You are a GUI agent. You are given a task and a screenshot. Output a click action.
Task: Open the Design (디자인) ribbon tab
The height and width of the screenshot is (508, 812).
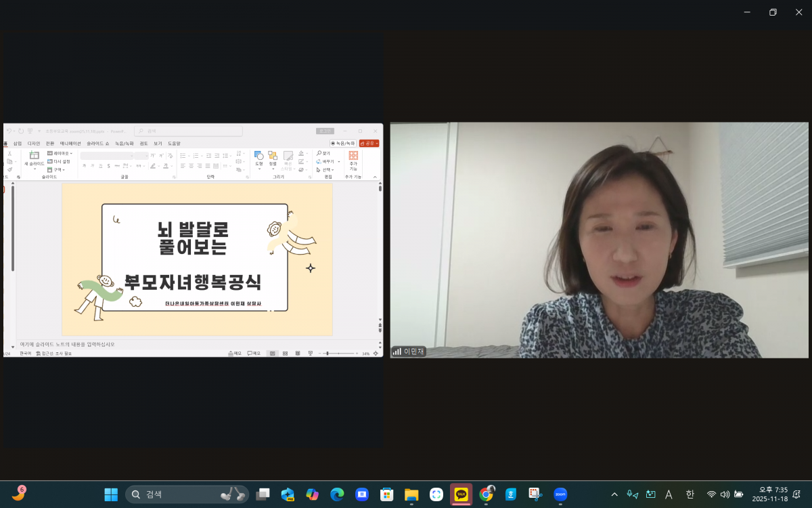click(x=34, y=144)
